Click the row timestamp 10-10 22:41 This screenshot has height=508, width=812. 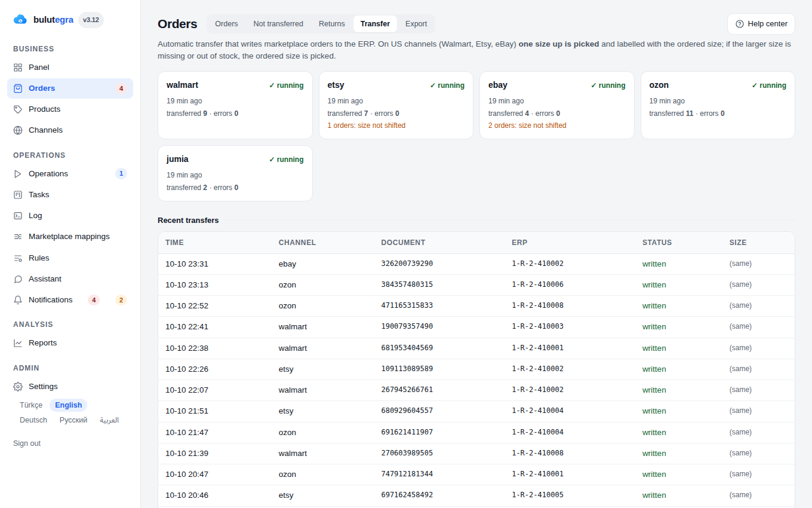(187, 327)
